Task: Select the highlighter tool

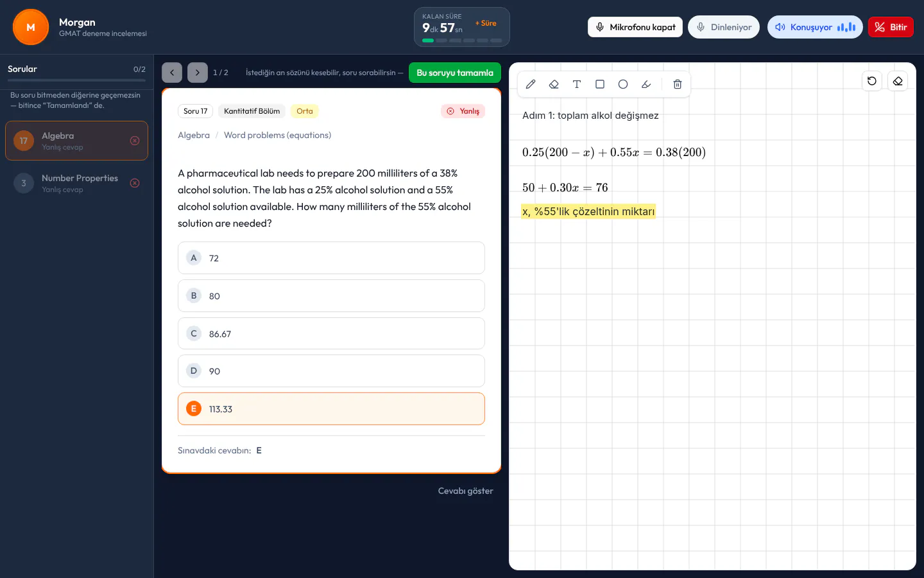Action: [646, 84]
